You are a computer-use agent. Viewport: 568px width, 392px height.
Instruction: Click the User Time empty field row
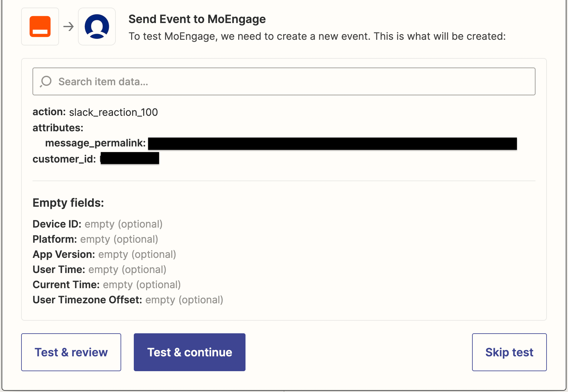coord(99,270)
